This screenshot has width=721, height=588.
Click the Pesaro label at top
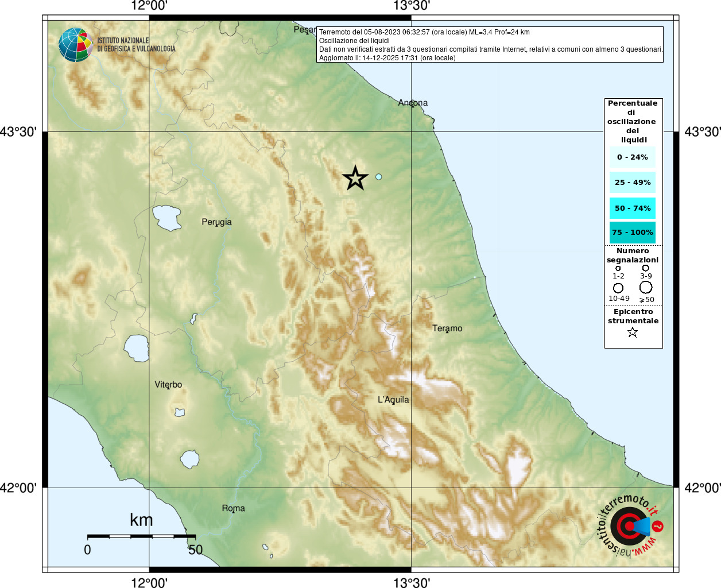[305, 29]
